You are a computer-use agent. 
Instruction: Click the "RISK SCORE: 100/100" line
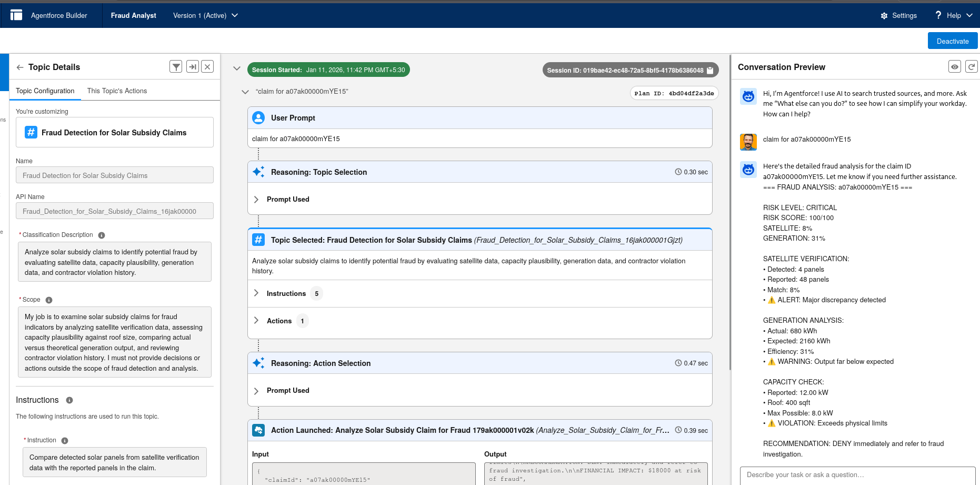[x=798, y=217]
